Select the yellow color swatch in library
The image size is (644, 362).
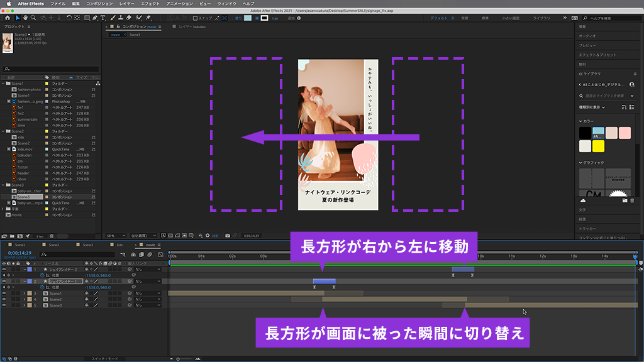598,146
